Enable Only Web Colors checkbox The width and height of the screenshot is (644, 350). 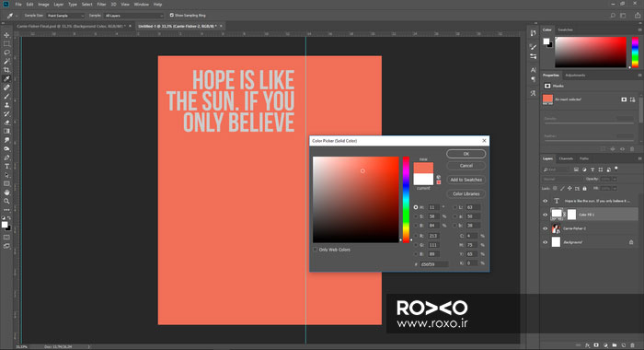[x=316, y=250]
